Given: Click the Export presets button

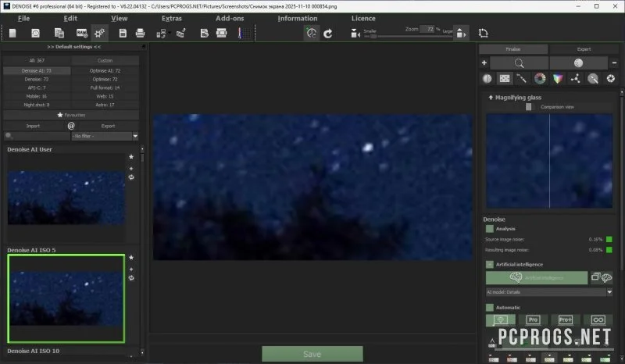Looking at the screenshot, I should point(108,126).
